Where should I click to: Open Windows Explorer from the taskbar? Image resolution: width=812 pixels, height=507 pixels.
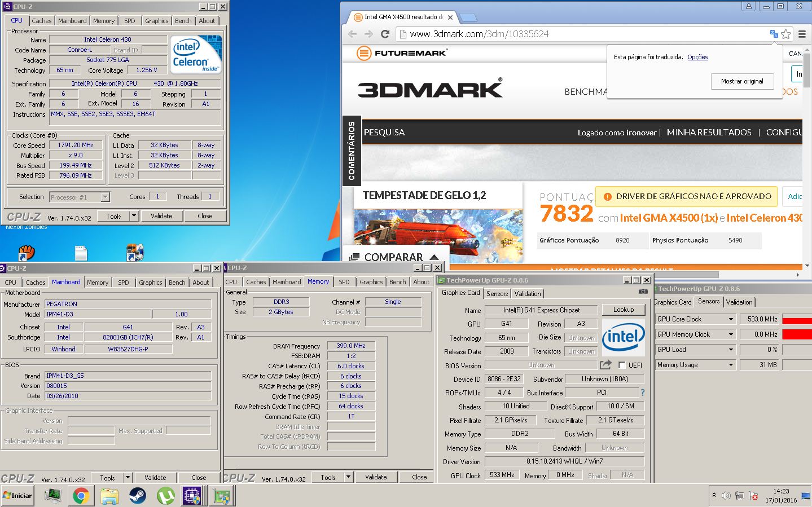pyautogui.click(x=109, y=496)
